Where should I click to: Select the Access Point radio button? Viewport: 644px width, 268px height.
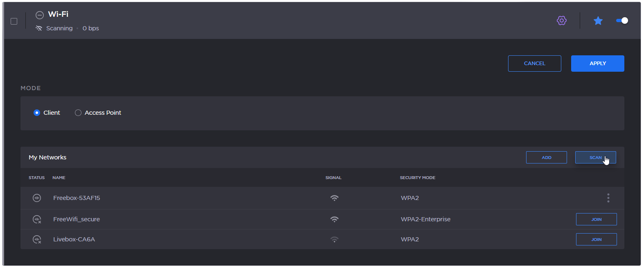pyautogui.click(x=78, y=113)
